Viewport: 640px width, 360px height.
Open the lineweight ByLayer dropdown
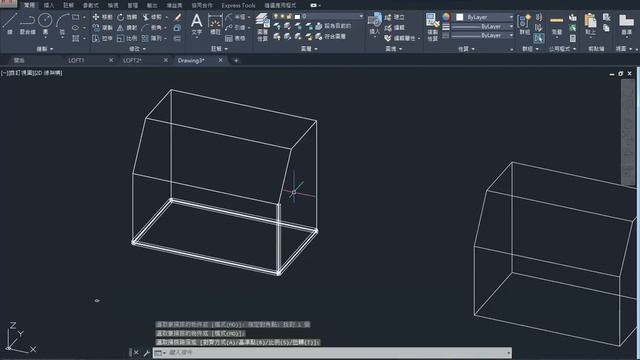pyautogui.click(x=511, y=27)
